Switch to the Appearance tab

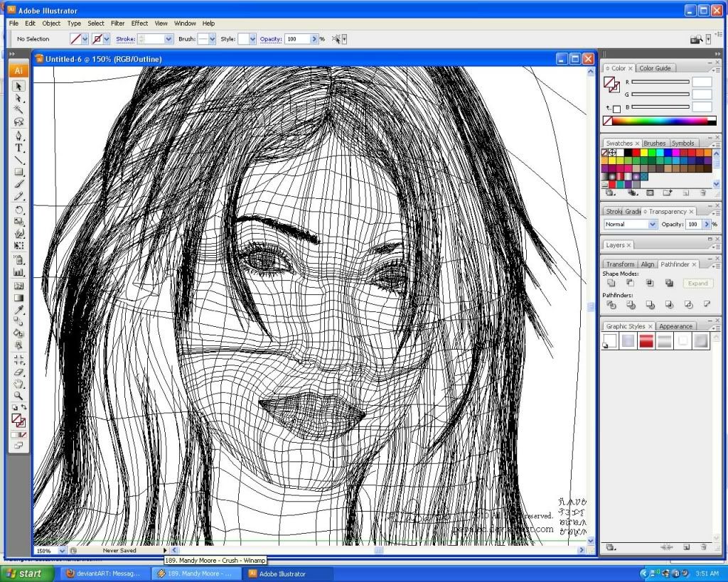pos(675,326)
